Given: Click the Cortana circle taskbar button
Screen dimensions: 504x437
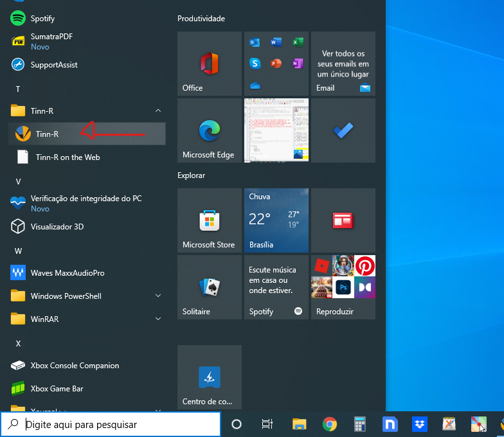Looking at the screenshot, I should pos(237,424).
